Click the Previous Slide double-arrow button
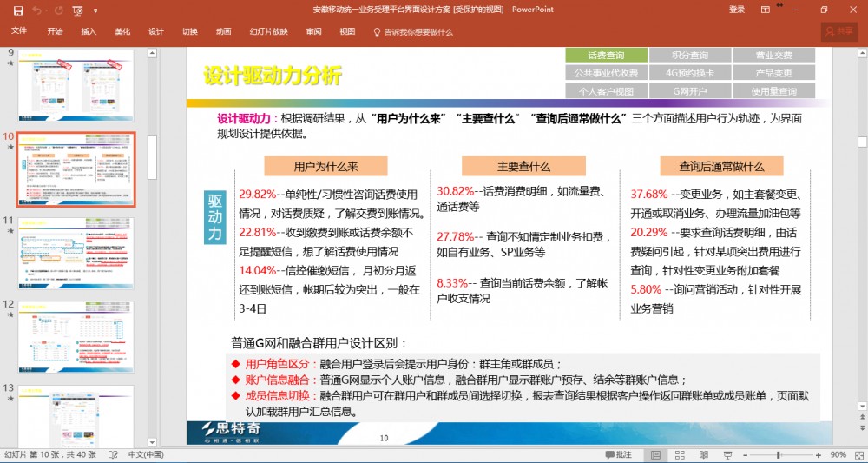The image size is (868, 463). (863, 418)
